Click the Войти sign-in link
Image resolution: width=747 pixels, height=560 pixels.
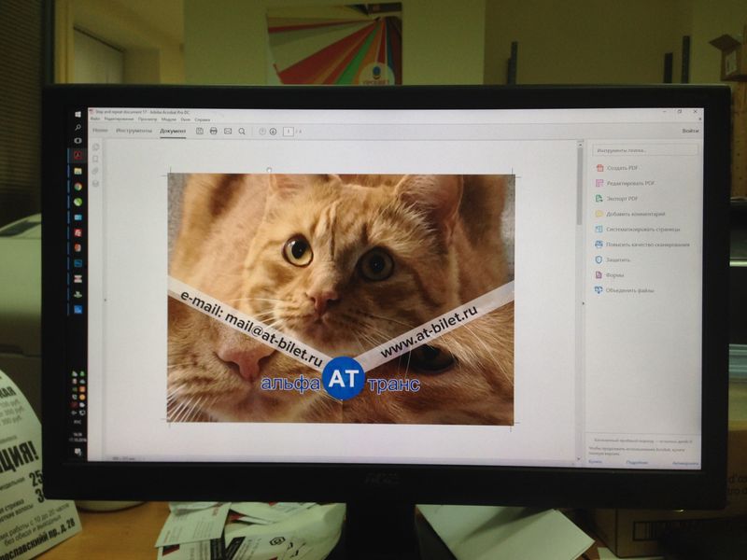tap(689, 132)
